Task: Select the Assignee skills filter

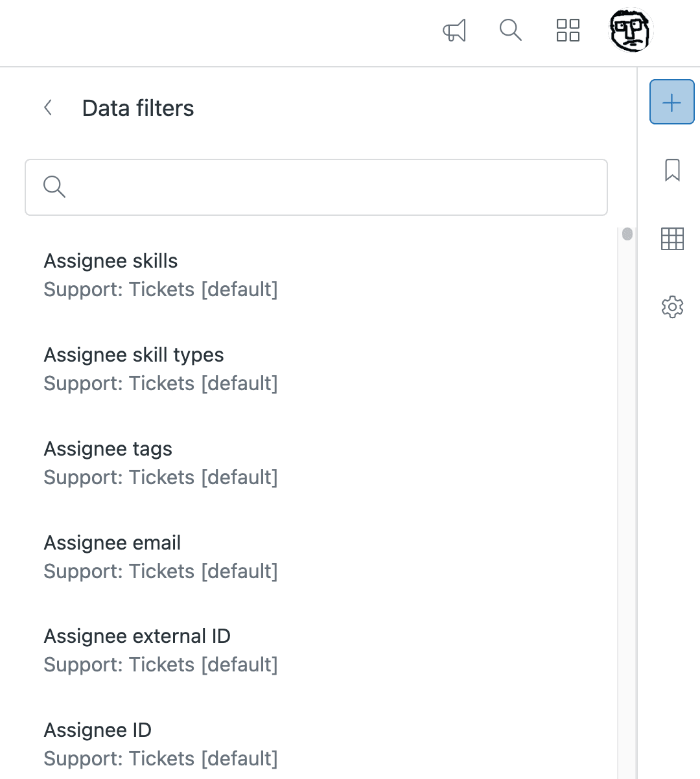Action: pos(111,261)
